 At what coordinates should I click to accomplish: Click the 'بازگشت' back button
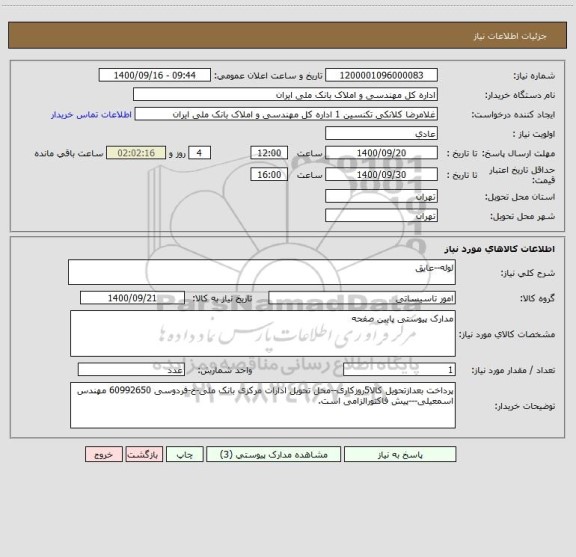tap(144, 454)
